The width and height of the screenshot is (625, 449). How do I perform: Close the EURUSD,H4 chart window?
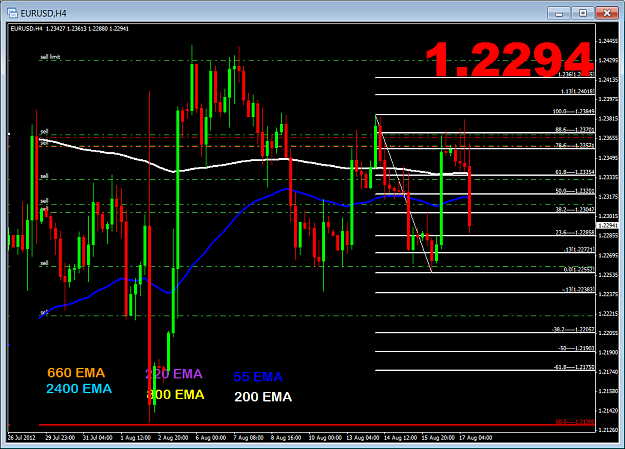[x=607, y=13]
